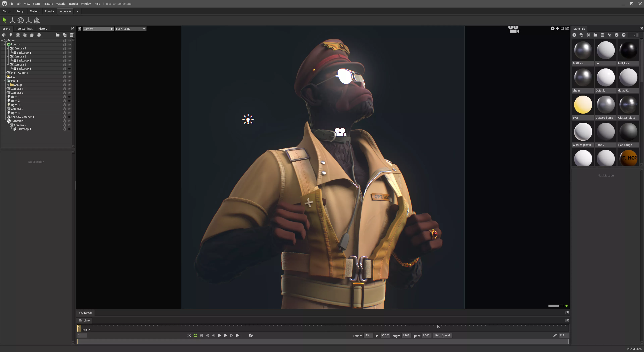Select the rotate transform tool

pyautogui.click(x=20, y=20)
